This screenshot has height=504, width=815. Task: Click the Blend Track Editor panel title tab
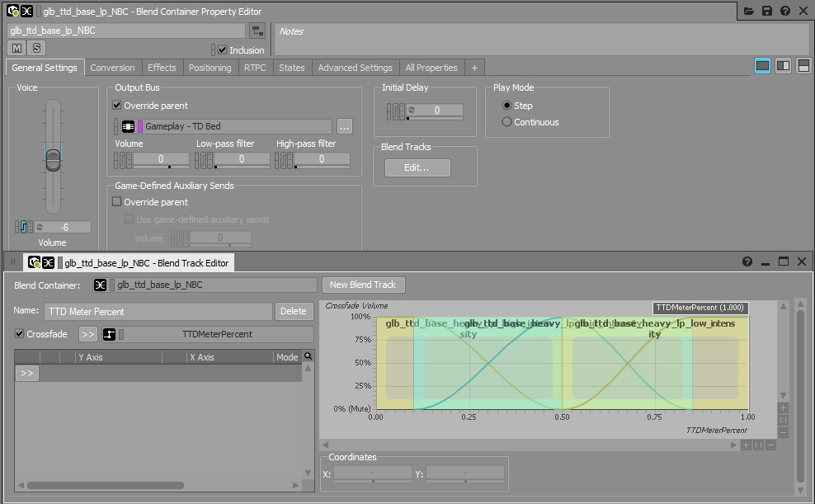coord(130,263)
